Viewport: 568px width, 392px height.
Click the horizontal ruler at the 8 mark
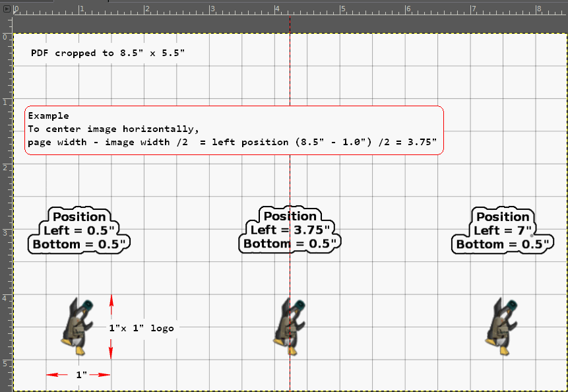(x=537, y=9)
